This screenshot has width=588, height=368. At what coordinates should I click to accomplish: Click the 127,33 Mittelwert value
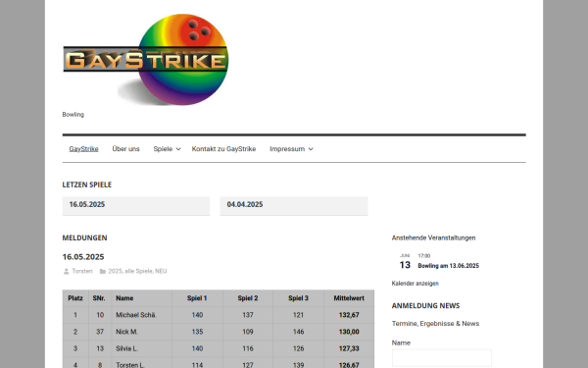[x=349, y=348]
